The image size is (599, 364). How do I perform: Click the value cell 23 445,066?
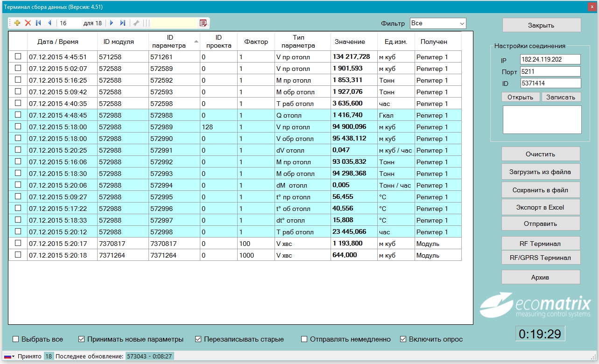point(354,231)
